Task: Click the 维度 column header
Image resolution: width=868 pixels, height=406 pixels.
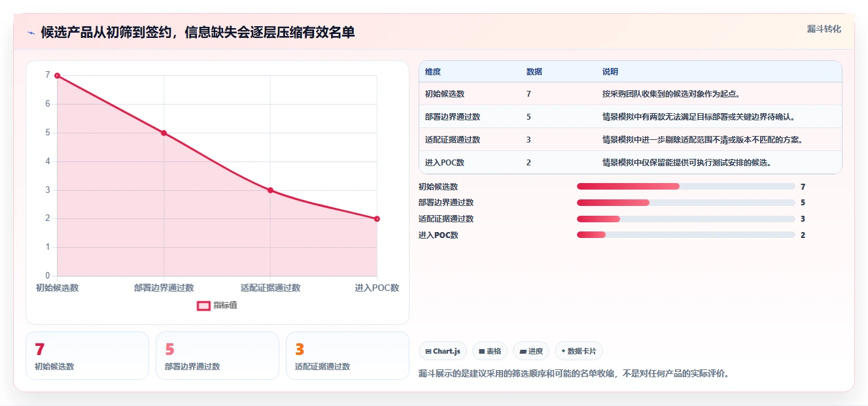Action: pos(433,72)
